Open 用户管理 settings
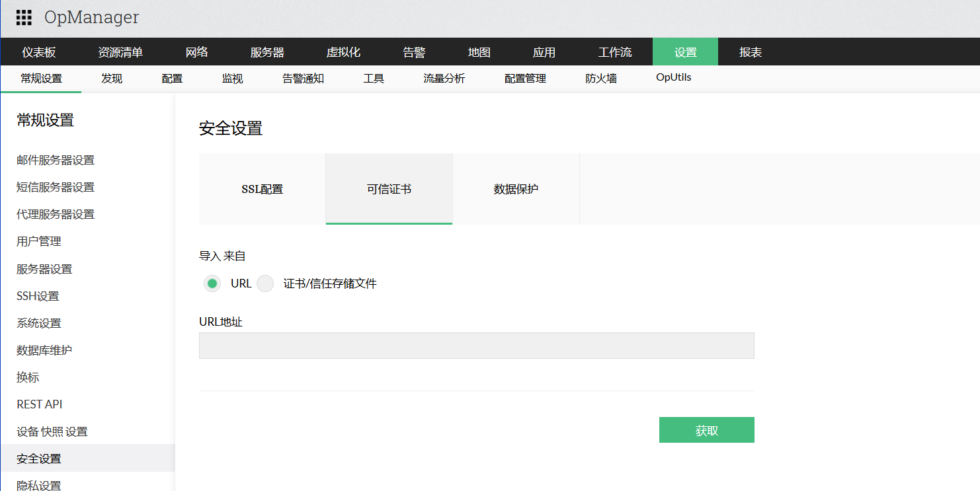Screen dimensions: 980x491 [38, 241]
